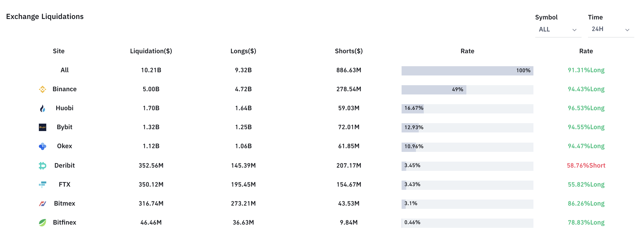
Task: Select the 91.31%Long value in All row
Action: click(x=586, y=70)
